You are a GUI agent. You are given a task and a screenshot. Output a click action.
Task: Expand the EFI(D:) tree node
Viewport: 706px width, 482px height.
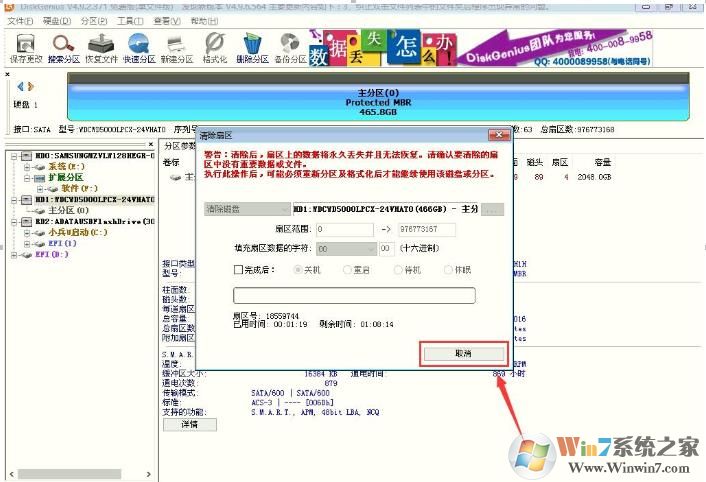coord(14,255)
